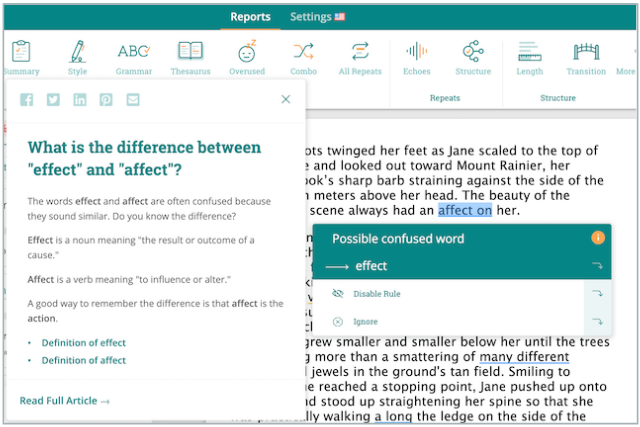Open the Definition of effect link

[84, 343]
